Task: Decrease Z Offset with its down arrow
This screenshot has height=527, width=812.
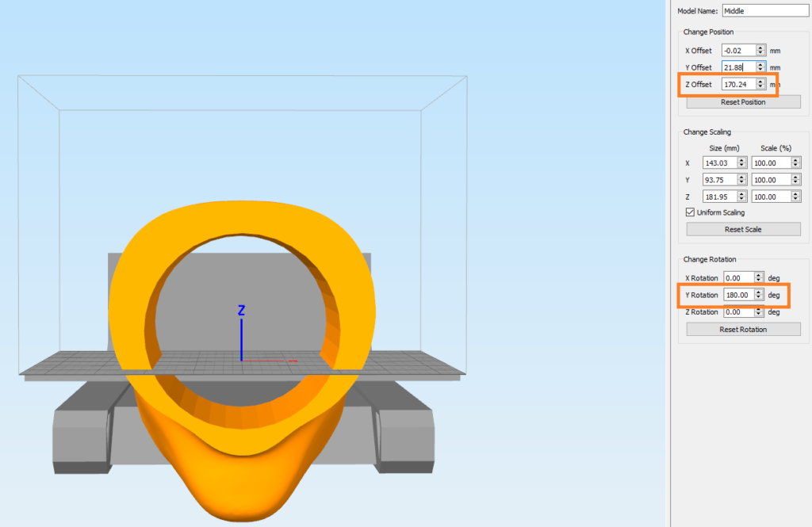Action: (x=760, y=87)
